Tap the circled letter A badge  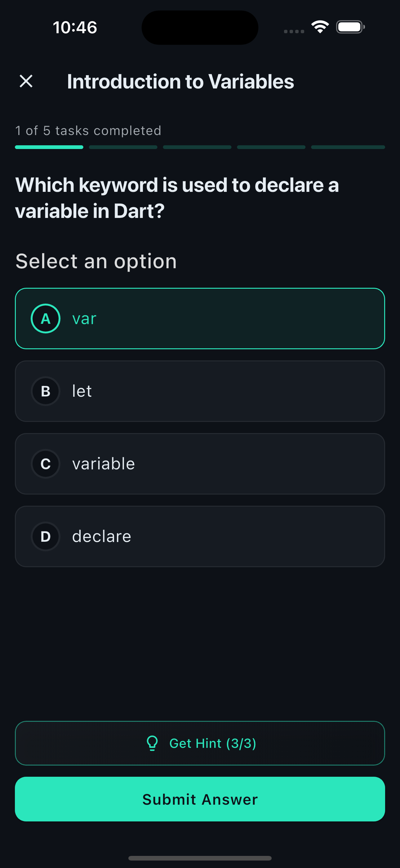click(x=46, y=319)
